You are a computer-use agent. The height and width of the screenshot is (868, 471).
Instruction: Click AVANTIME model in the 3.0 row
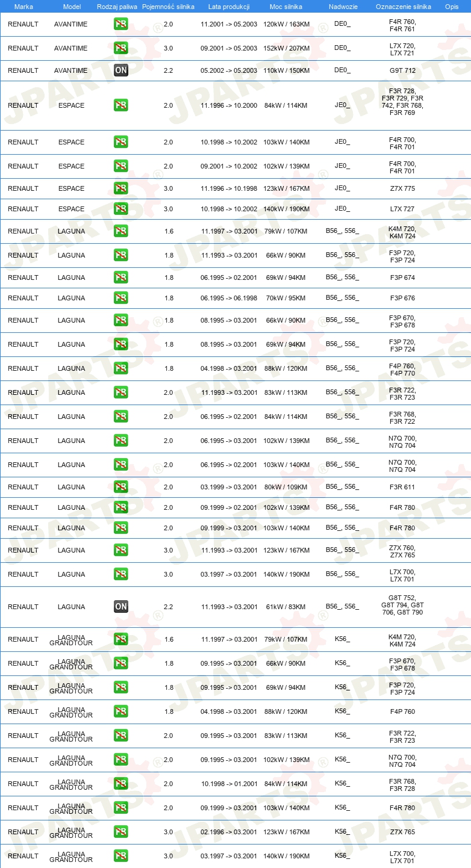click(71, 48)
